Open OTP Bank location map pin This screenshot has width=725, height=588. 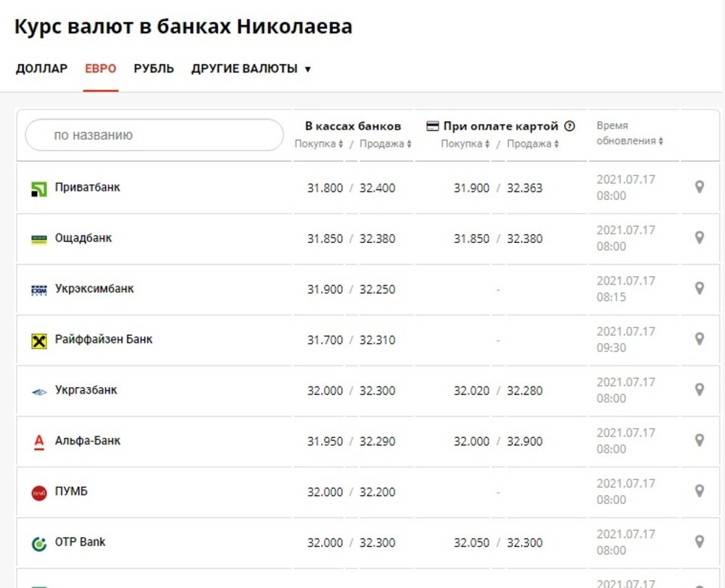(700, 542)
